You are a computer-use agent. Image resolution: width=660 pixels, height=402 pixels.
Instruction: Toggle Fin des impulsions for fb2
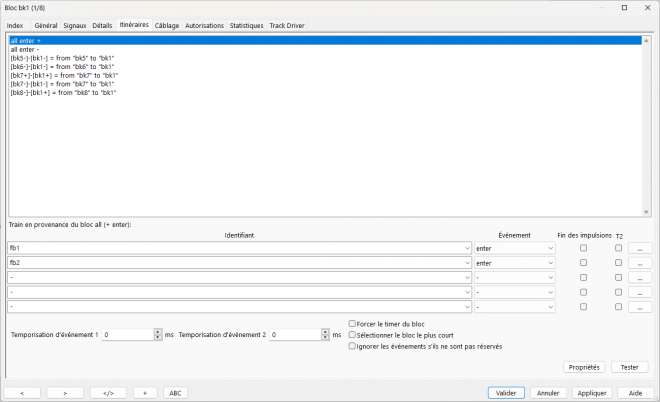coord(583,263)
